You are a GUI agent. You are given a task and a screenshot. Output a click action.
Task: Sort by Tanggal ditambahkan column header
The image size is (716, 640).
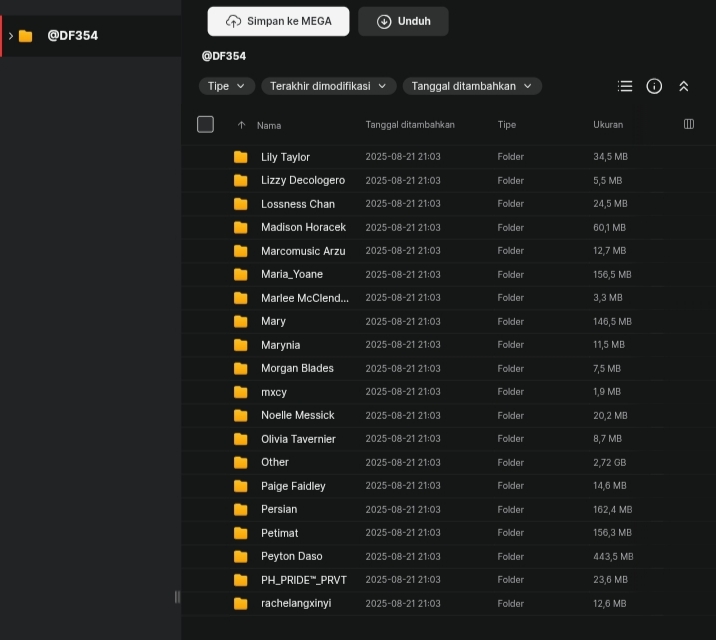click(x=410, y=125)
